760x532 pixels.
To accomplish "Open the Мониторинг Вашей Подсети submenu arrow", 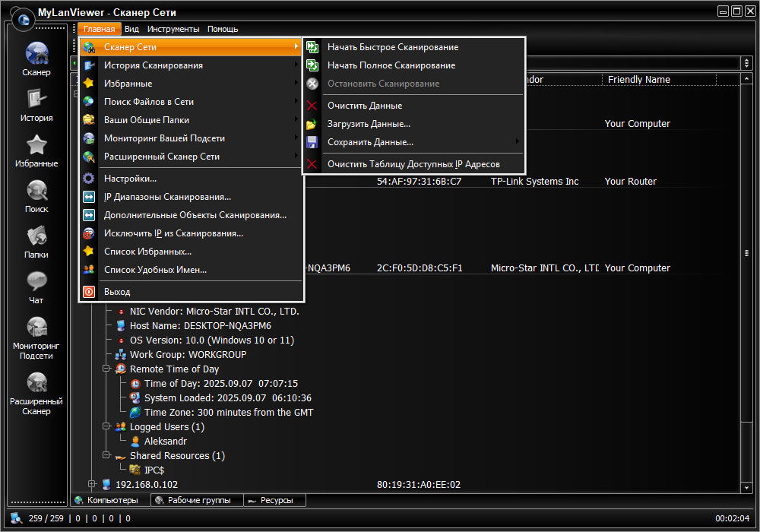I will [x=296, y=138].
